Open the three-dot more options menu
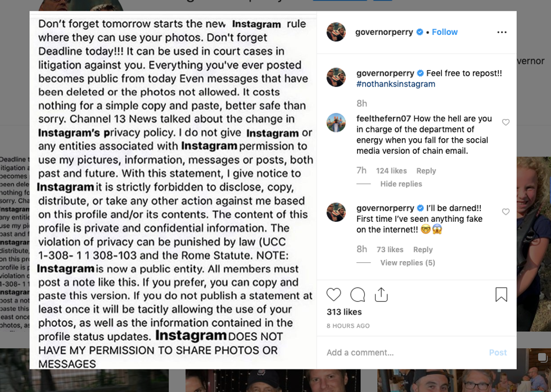 [502, 33]
